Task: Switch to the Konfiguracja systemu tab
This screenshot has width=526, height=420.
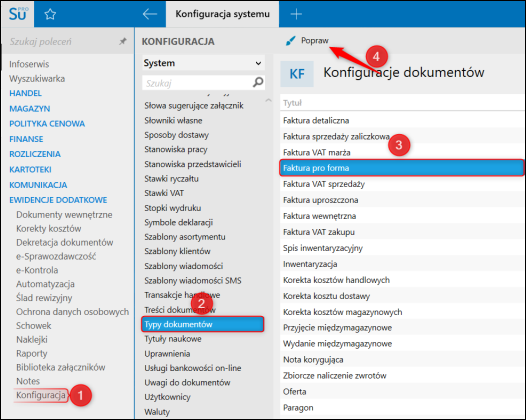Action: [222, 14]
